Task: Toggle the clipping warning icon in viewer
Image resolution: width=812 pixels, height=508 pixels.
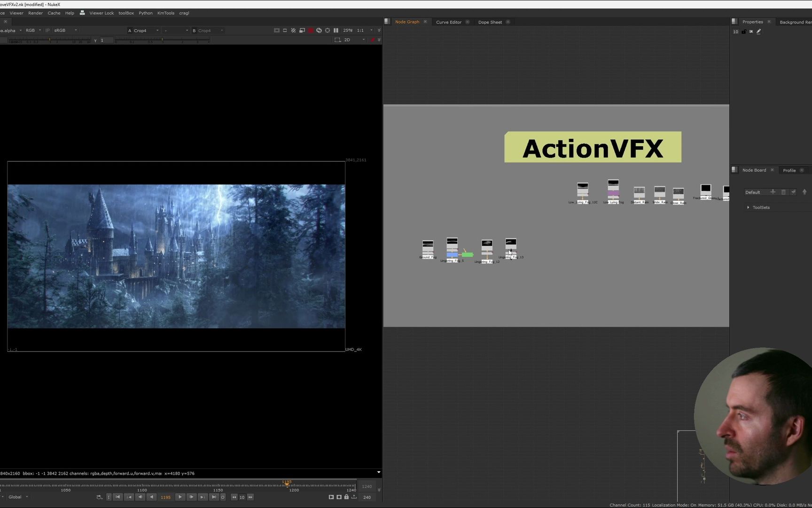Action: pos(277,31)
